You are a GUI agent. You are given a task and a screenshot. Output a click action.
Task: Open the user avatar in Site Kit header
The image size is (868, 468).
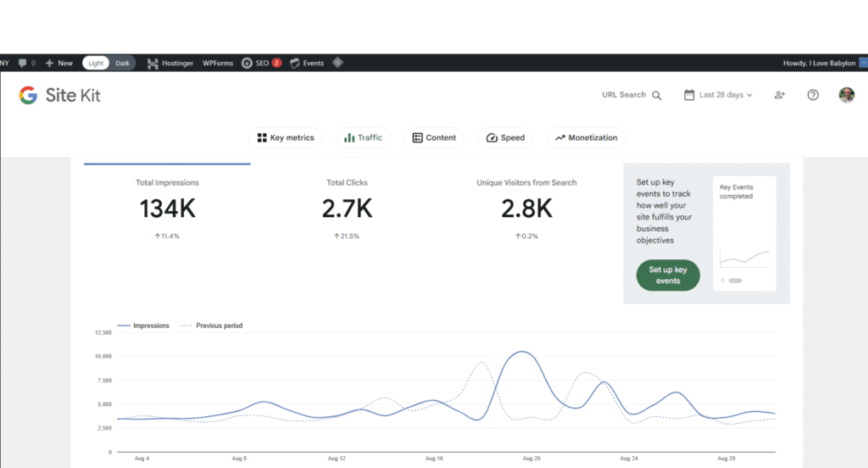coord(846,95)
